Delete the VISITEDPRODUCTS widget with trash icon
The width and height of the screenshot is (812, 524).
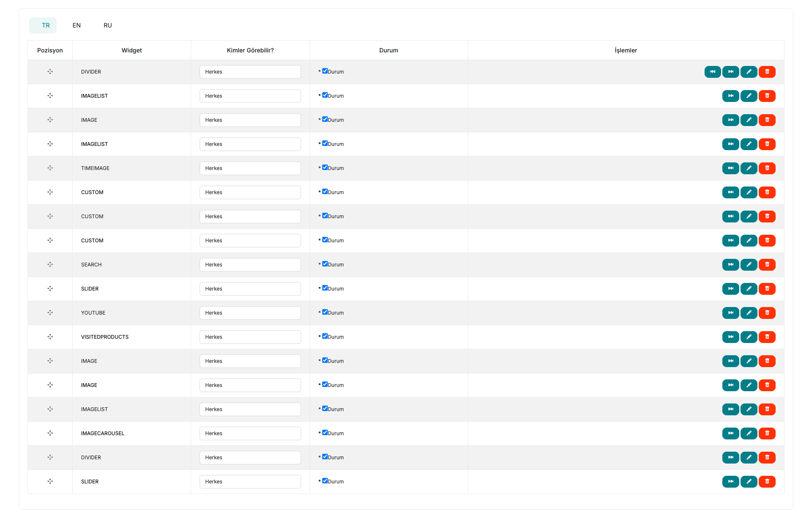click(767, 337)
